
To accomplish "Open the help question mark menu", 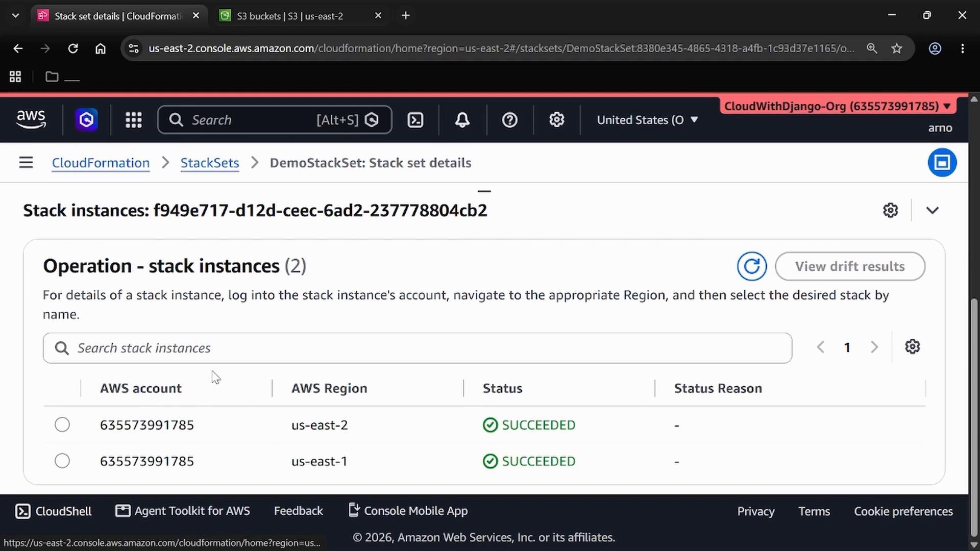I will pos(509,120).
